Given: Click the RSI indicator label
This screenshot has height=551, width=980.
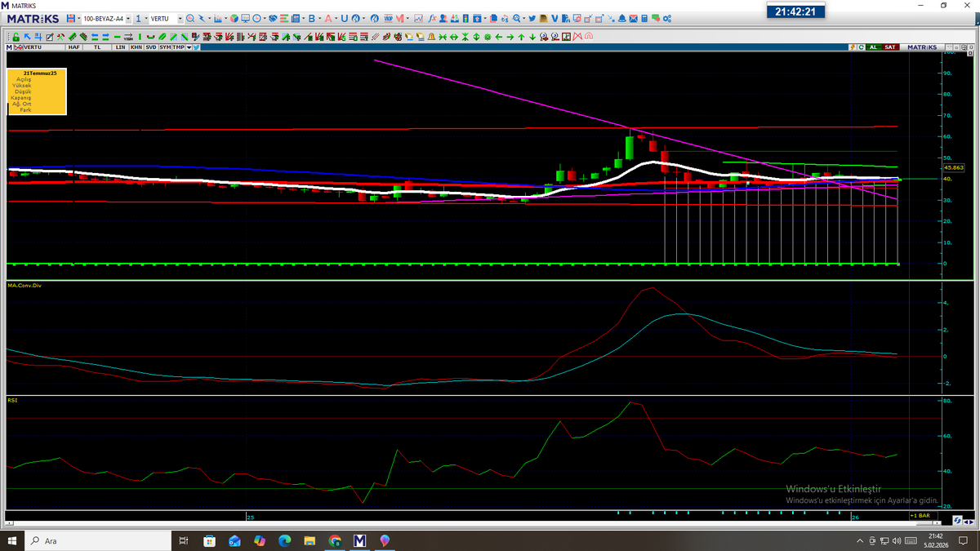Looking at the screenshot, I should tap(11, 400).
